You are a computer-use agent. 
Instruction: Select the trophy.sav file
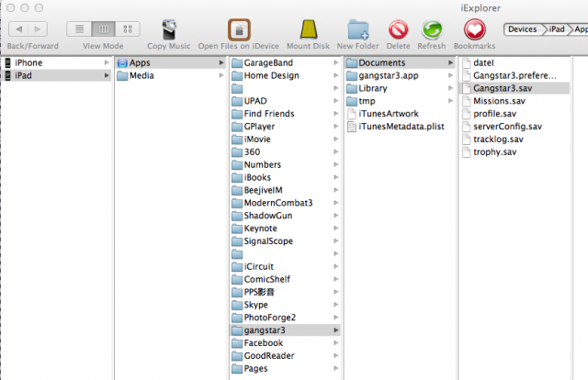pyautogui.click(x=514, y=151)
